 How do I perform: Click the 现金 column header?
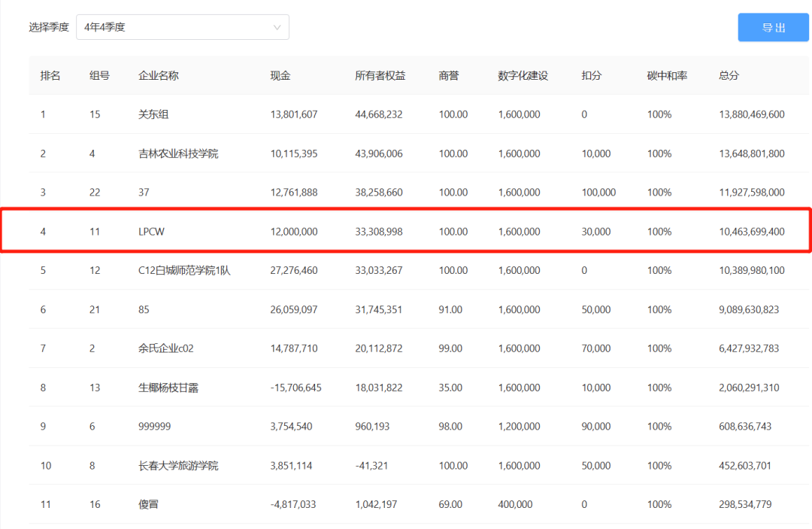coord(280,76)
